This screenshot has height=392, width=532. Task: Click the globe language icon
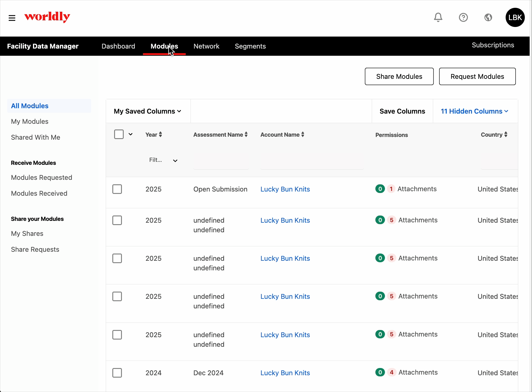tap(488, 17)
